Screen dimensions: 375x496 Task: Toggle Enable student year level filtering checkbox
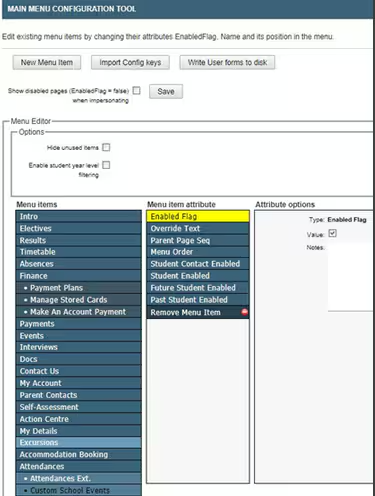pos(106,165)
